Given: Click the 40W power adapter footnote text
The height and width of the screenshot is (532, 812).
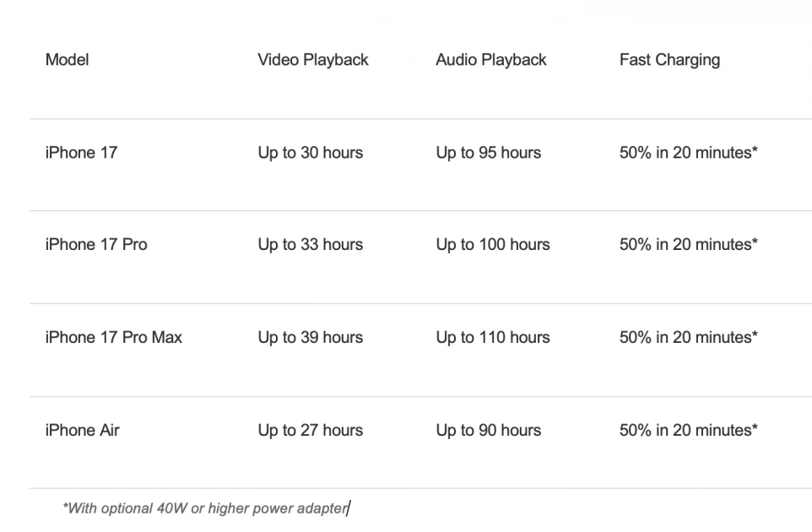Looking at the screenshot, I should 205,508.
